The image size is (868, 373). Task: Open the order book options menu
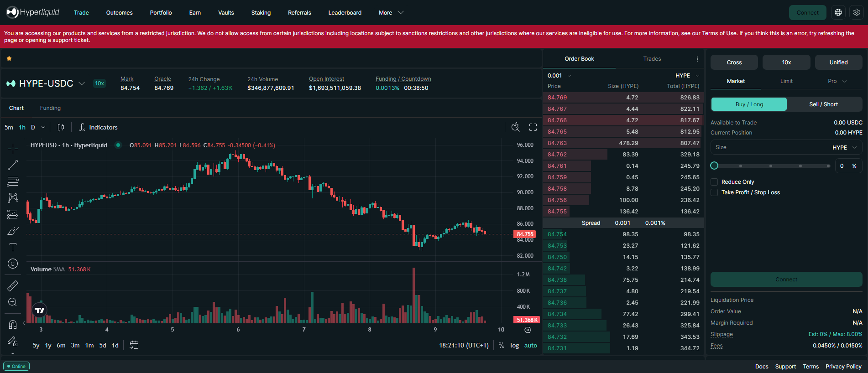tap(697, 59)
